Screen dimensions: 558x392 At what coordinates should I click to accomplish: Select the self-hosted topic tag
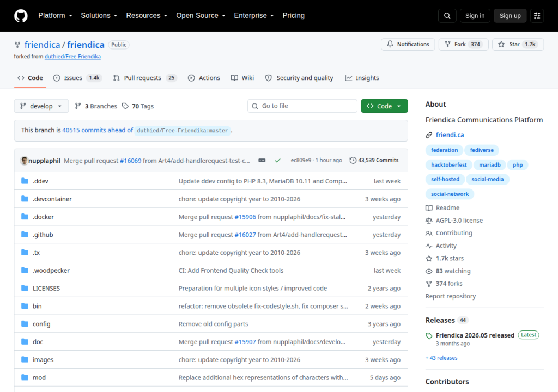pyautogui.click(x=445, y=179)
